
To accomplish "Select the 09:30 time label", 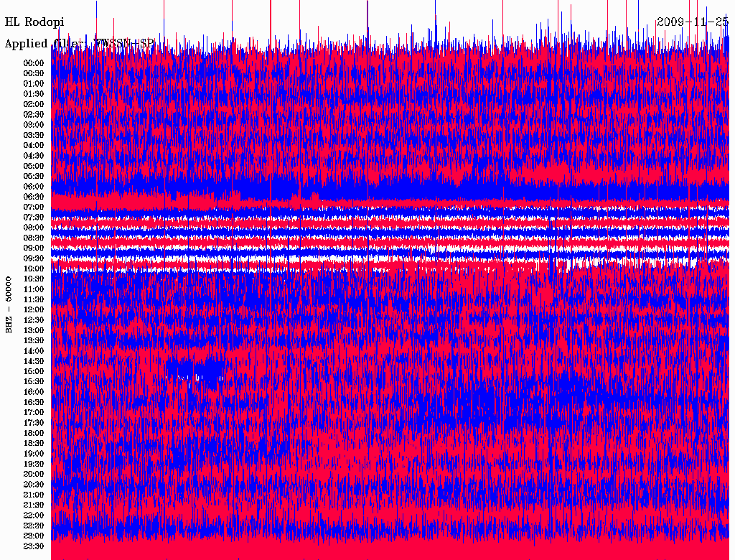I will click(x=34, y=258).
